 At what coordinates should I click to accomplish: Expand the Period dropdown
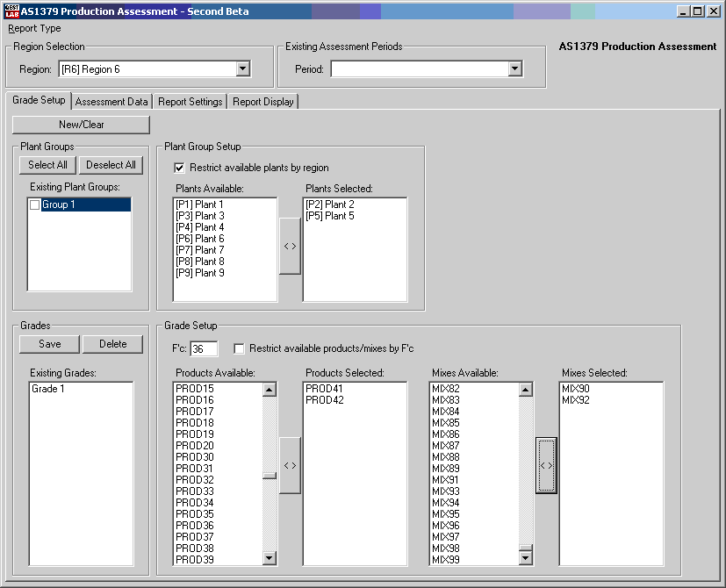(x=515, y=69)
